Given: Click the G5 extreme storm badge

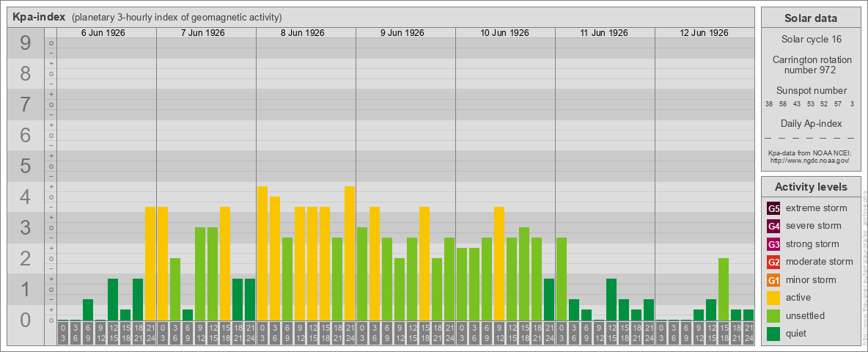Looking at the screenshot, I should pyautogui.click(x=773, y=208).
